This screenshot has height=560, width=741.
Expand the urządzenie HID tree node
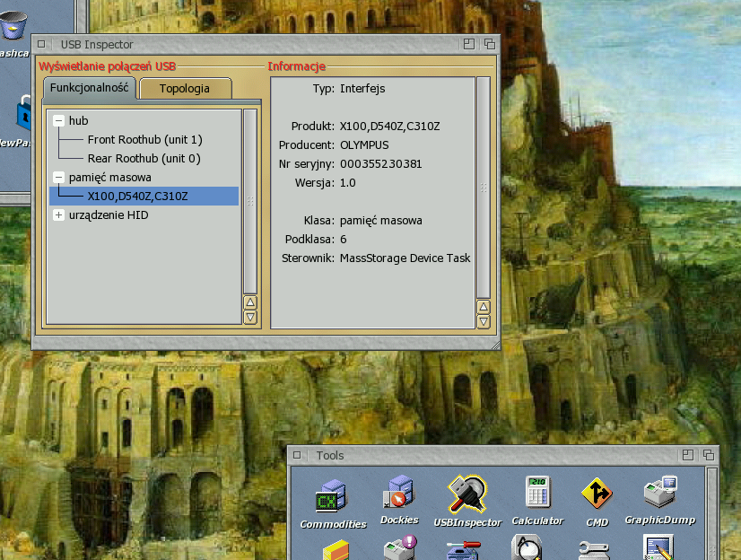pos(58,215)
